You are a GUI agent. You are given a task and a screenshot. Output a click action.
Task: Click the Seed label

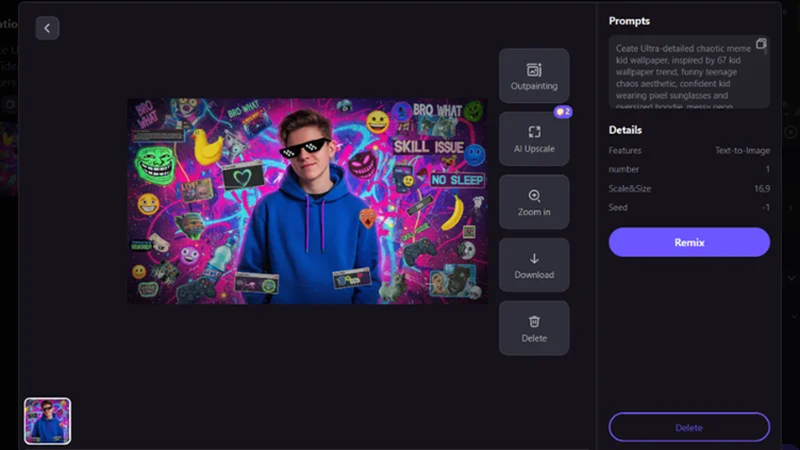click(x=618, y=208)
